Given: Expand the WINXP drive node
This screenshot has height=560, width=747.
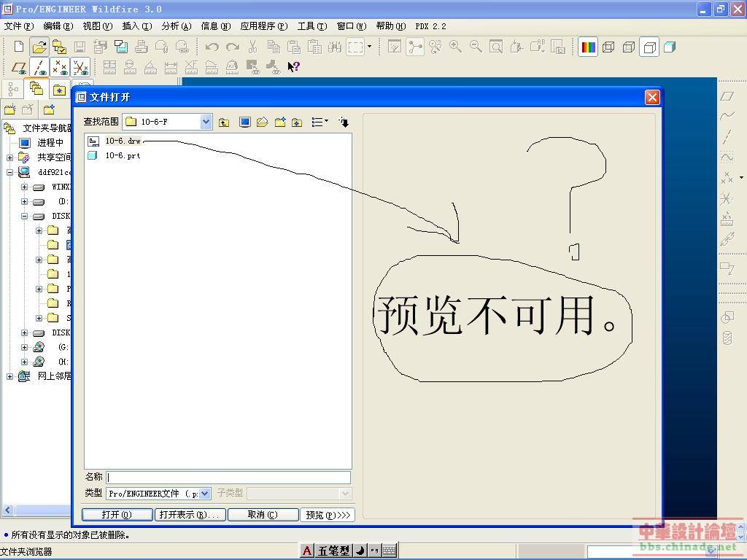Looking at the screenshot, I should 24,187.
